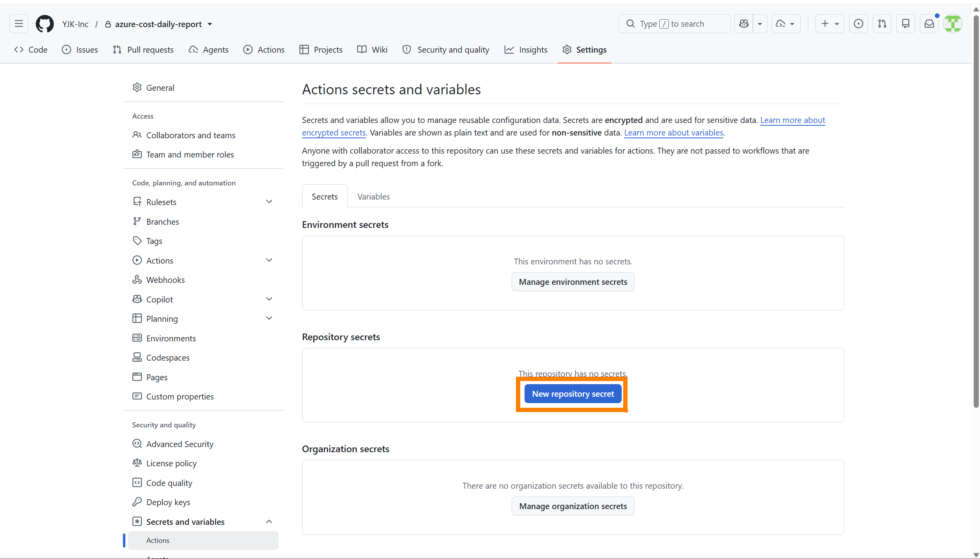Open the Pages settings

pyautogui.click(x=203, y=378)
